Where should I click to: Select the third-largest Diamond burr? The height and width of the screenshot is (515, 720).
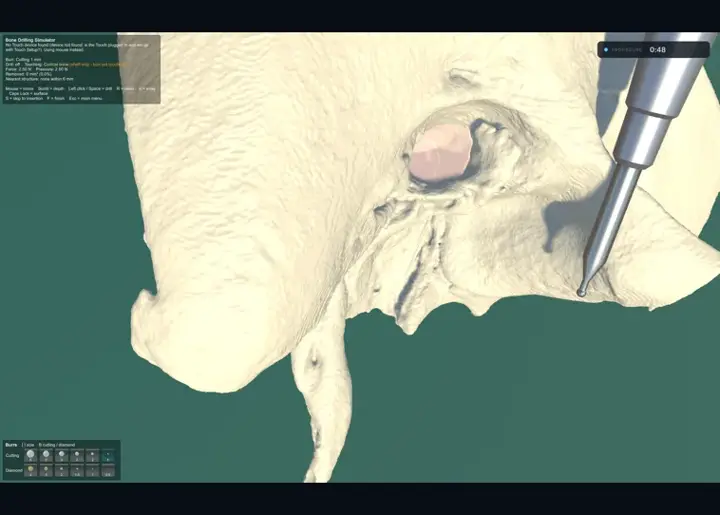(62, 470)
